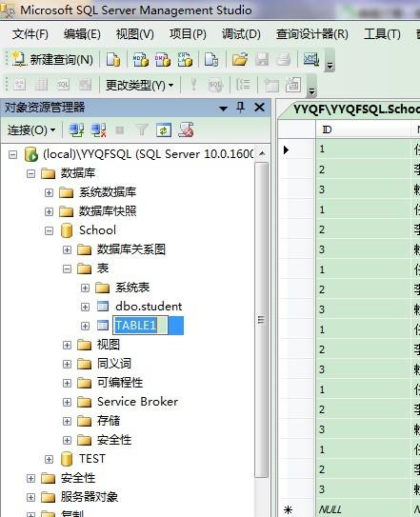This screenshot has width=420, height=517.
Task: Open Object Explorer window position dropdown arrow
Action: [x=224, y=109]
